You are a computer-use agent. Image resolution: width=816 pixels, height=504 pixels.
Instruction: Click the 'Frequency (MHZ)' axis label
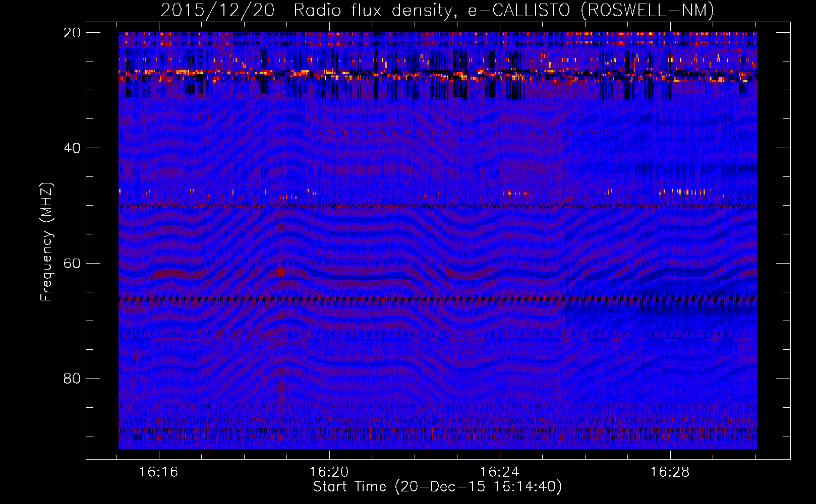[46, 242]
